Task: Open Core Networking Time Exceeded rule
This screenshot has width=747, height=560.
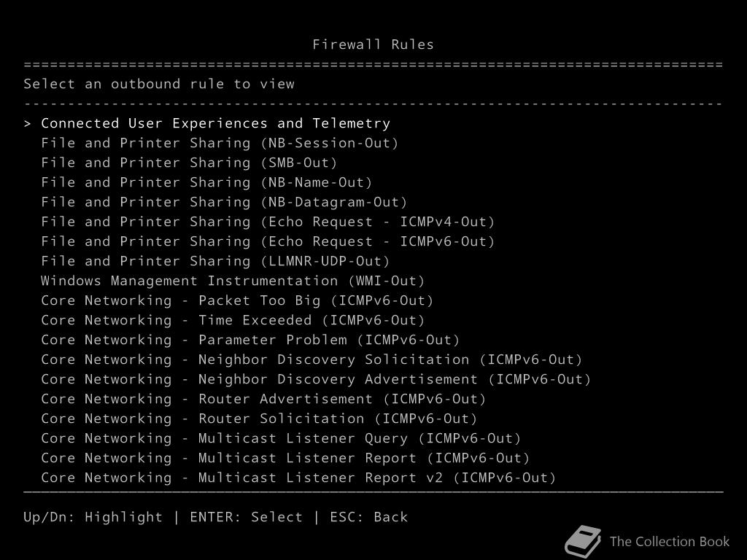Action: tap(233, 320)
